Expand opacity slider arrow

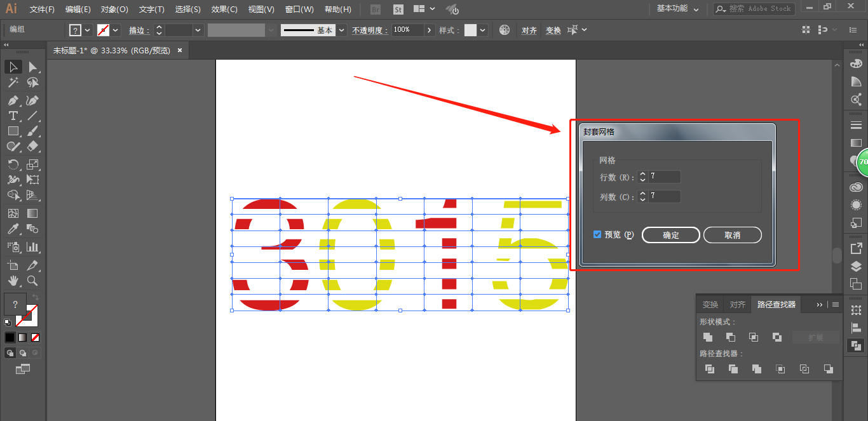tap(430, 30)
